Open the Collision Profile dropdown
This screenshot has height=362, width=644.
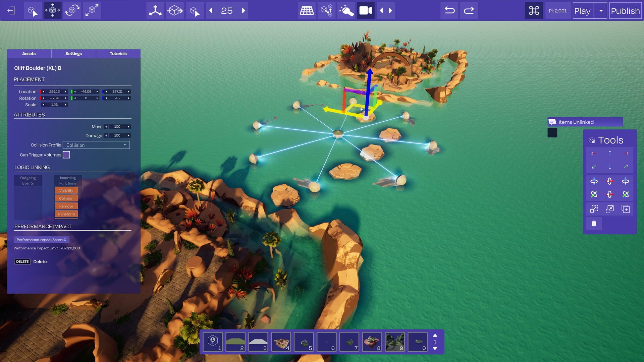tap(96, 145)
